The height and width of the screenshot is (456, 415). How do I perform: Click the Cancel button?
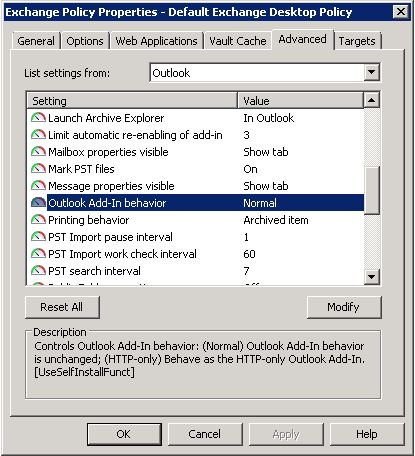pyautogui.click(x=205, y=434)
